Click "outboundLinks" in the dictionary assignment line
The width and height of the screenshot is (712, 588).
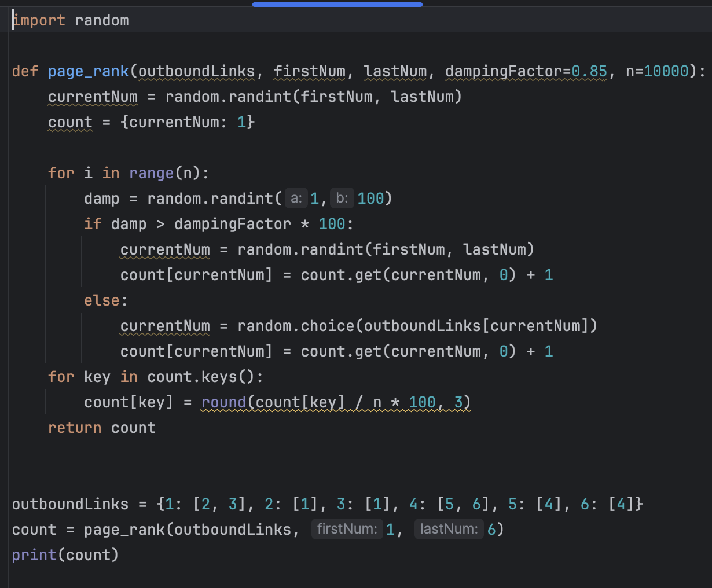pyautogui.click(x=70, y=504)
